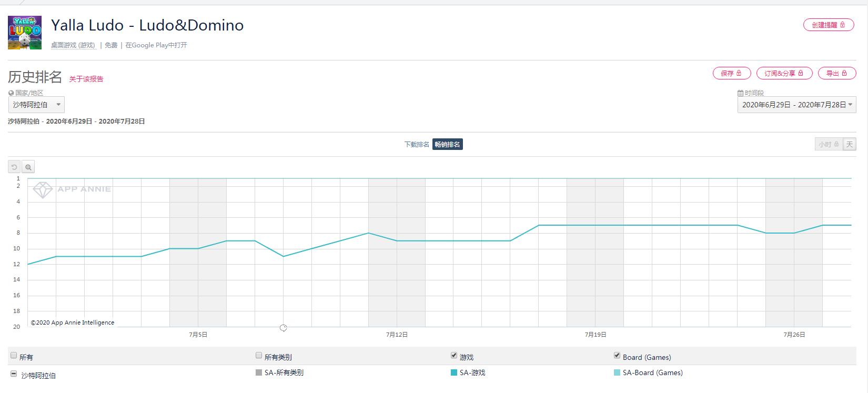Click the calendar icon beside 时间段
868x393 pixels.
click(x=741, y=93)
